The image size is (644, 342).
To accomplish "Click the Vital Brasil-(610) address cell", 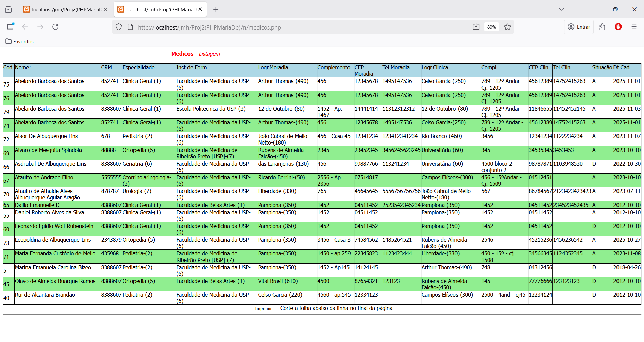I will (x=287, y=284).
